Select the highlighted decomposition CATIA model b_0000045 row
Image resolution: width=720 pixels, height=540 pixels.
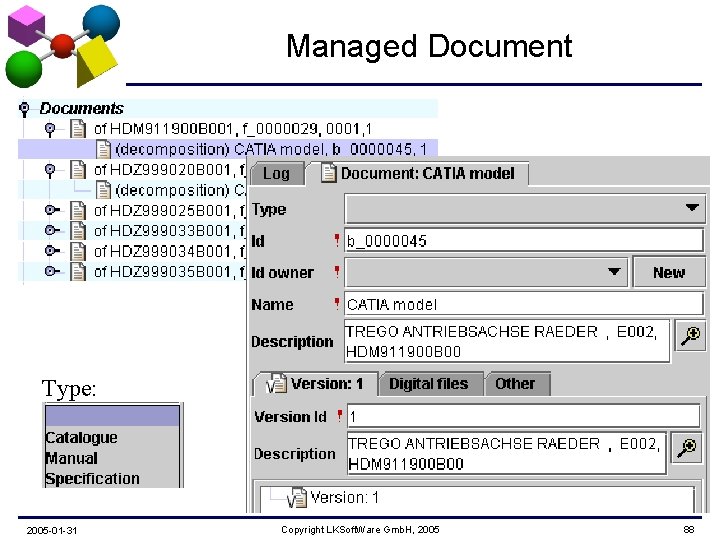click(x=228, y=149)
